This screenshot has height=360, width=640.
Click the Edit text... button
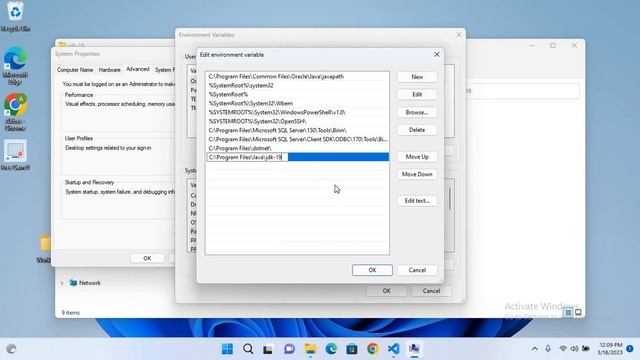pyautogui.click(x=417, y=201)
